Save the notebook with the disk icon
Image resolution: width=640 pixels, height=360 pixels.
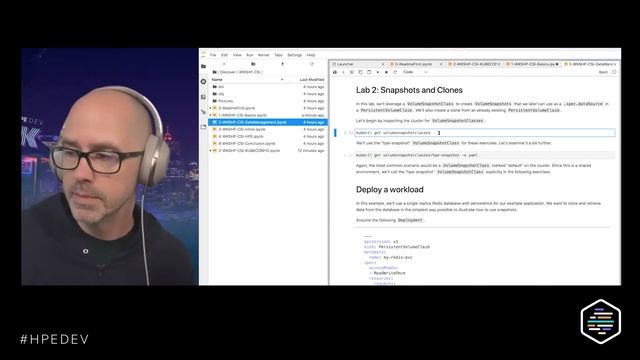click(x=335, y=72)
